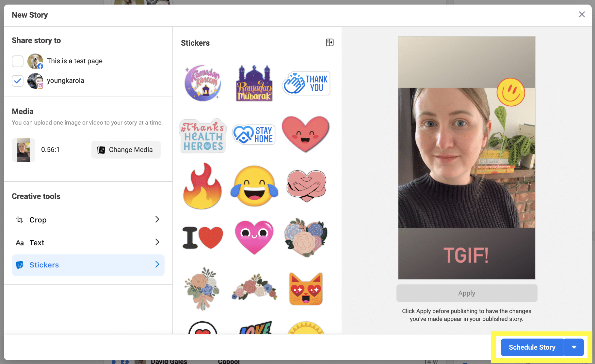595x364 pixels.
Task: Add the laughing crying emoji sticker
Action: coord(254,186)
